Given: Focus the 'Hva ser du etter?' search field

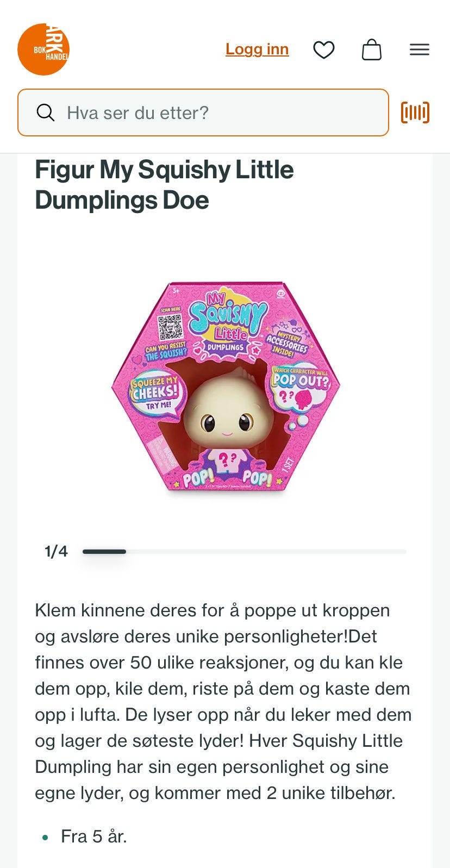Looking at the screenshot, I should point(203,113).
